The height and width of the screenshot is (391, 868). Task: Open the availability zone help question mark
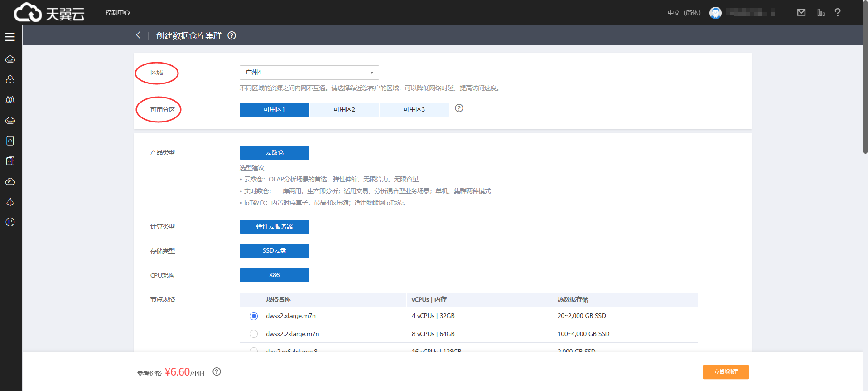click(459, 108)
